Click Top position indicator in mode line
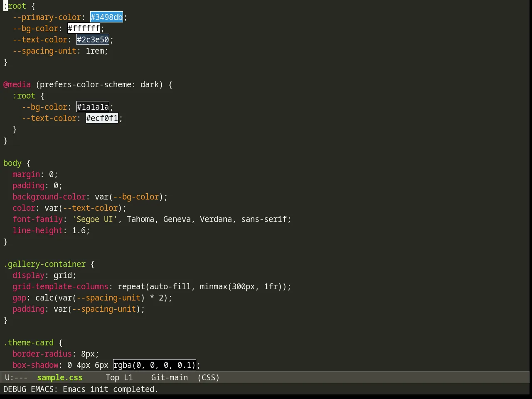 (112, 377)
